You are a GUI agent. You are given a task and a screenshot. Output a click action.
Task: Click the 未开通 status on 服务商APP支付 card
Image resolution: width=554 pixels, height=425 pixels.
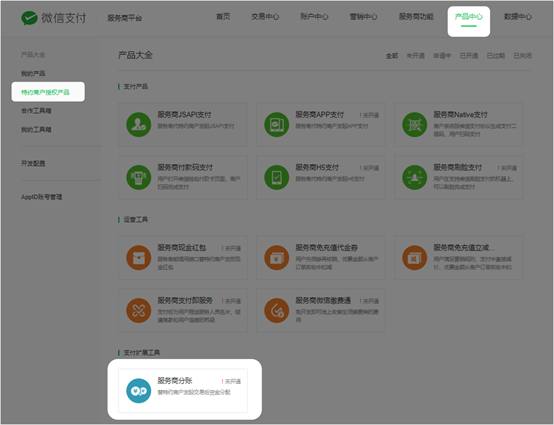369,115
